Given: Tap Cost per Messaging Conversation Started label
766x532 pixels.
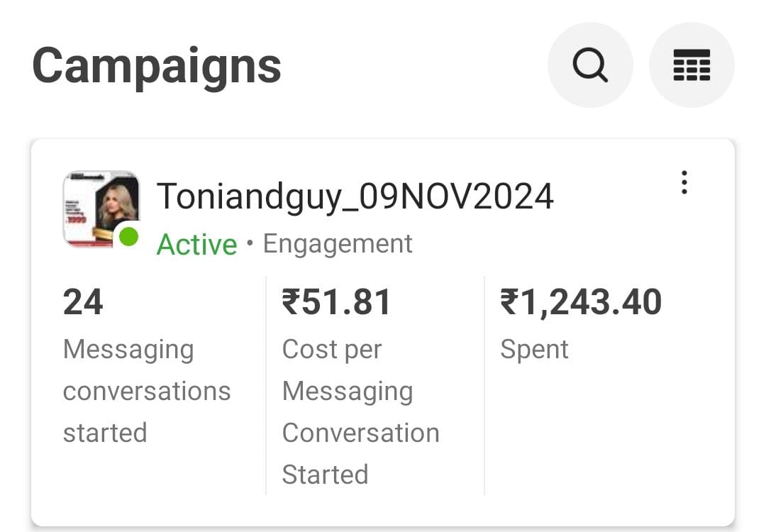Looking at the screenshot, I should point(360,411).
